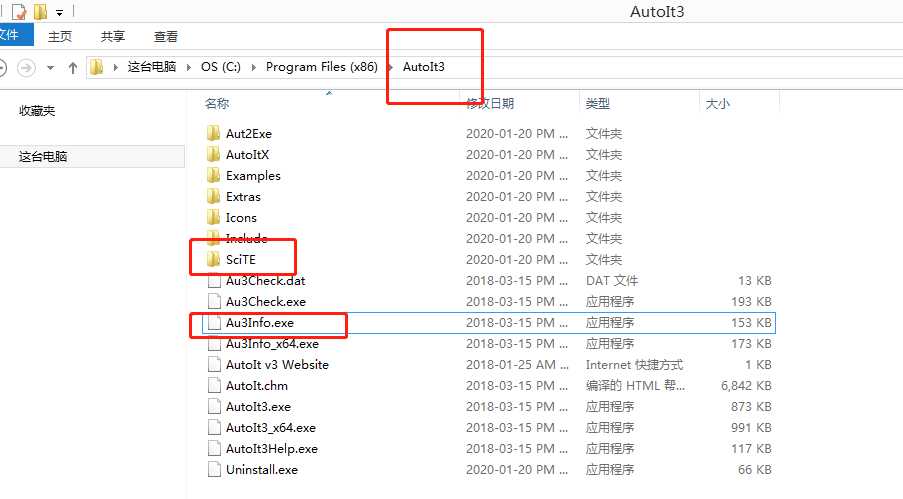The height and width of the screenshot is (499, 903).
Task: Click the AutoIt v3 Website shortcut icon
Action: coord(214,365)
